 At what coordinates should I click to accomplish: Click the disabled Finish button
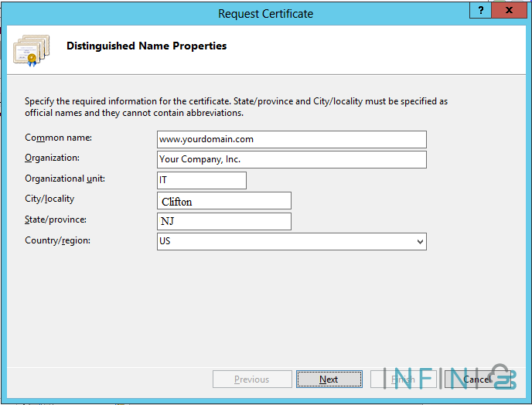pos(403,379)
